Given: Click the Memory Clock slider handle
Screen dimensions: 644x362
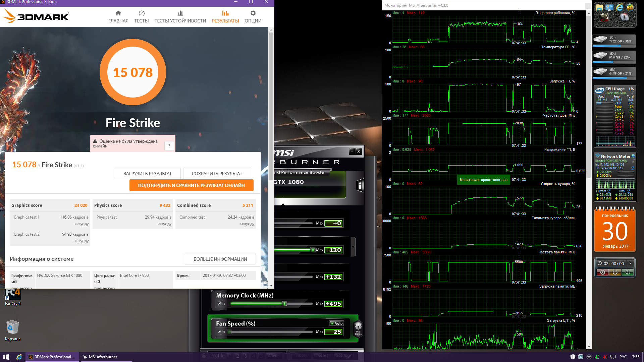Looking at the screenshot, I should pos(285,304).
